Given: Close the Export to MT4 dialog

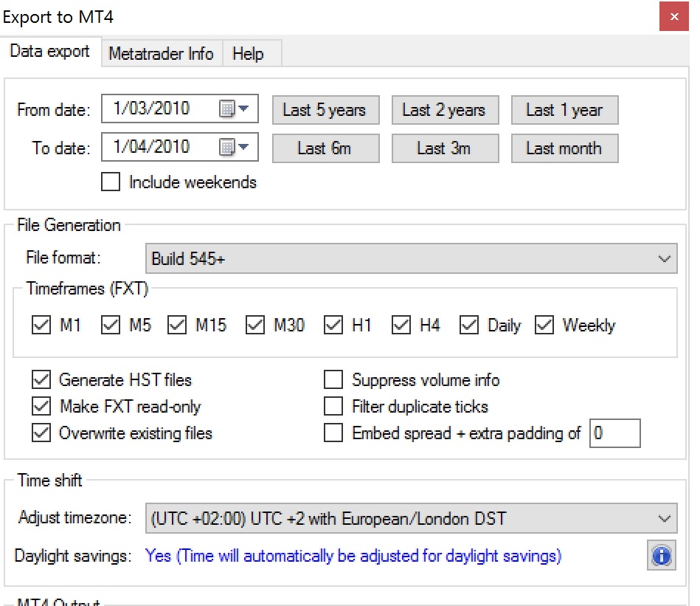Looking at the screenshot, I should tap(673, 16).
